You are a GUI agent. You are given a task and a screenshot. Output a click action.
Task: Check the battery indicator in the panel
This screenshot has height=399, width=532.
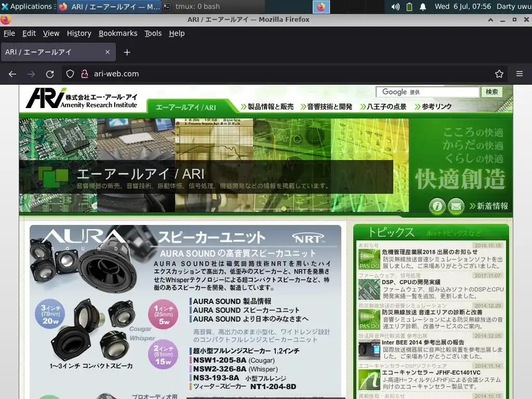tap(409, 7)
